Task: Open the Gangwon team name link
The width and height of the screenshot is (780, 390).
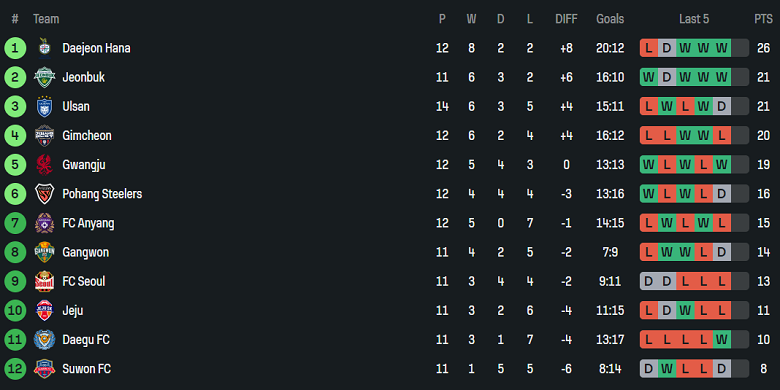Action: click(x=86, y=252)
